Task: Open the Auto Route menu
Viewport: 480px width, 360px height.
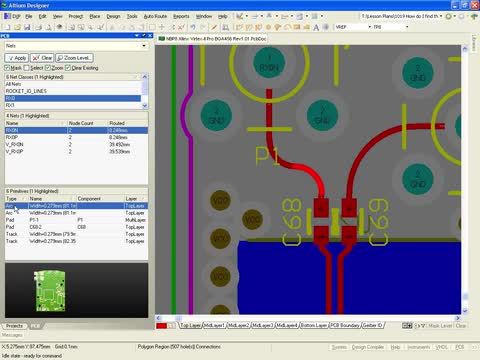Action: 155,16
